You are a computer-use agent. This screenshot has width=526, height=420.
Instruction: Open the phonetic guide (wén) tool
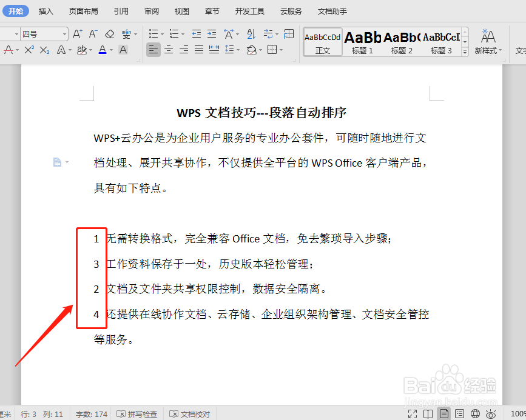[x=126, y=34]
